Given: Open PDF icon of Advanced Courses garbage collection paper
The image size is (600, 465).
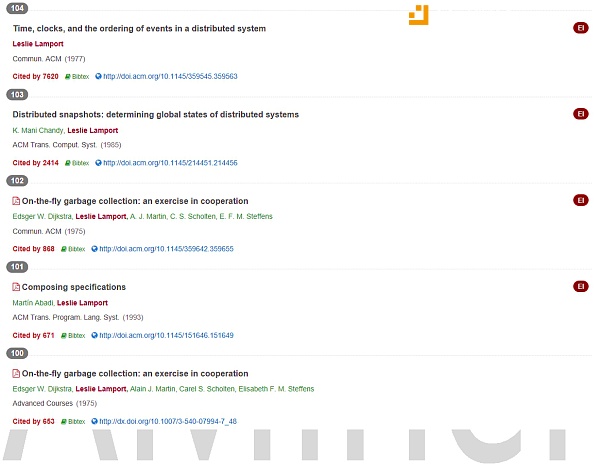Looking at the screenshot, I should pos(16,373).
